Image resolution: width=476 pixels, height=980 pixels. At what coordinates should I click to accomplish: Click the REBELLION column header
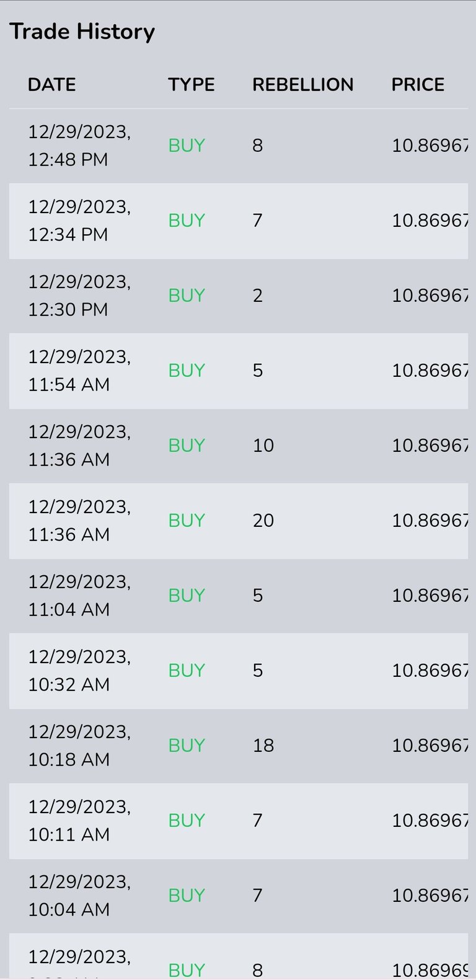point(302,84)
